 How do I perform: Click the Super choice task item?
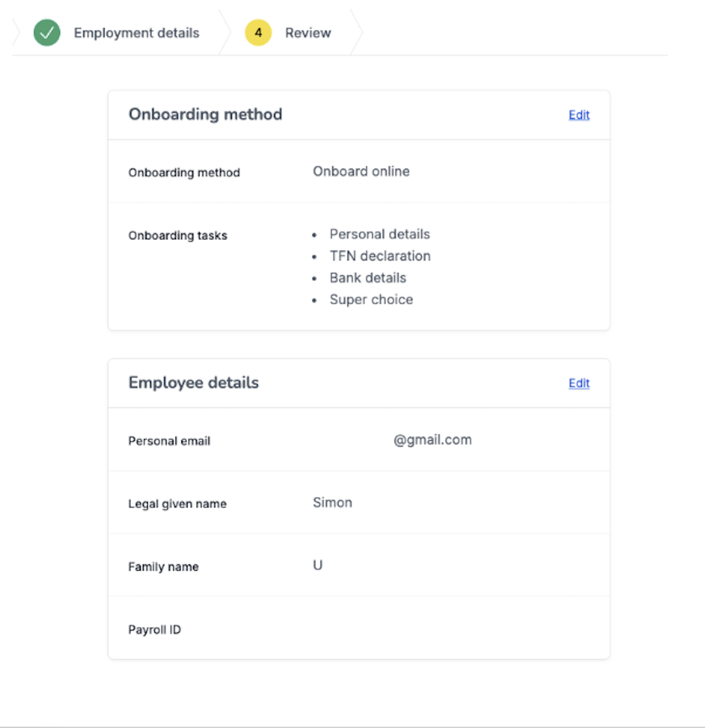pyautogui.click(x=371, y=300)
